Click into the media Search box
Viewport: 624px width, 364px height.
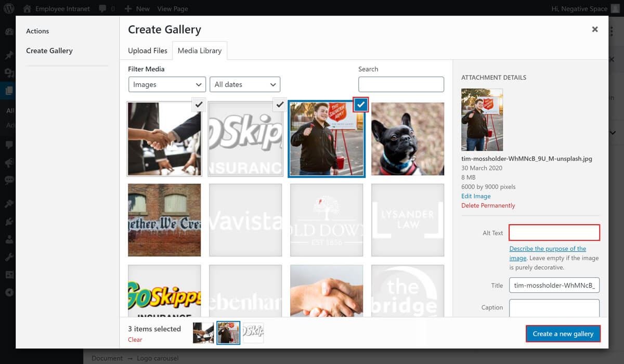tap(401, 84)
